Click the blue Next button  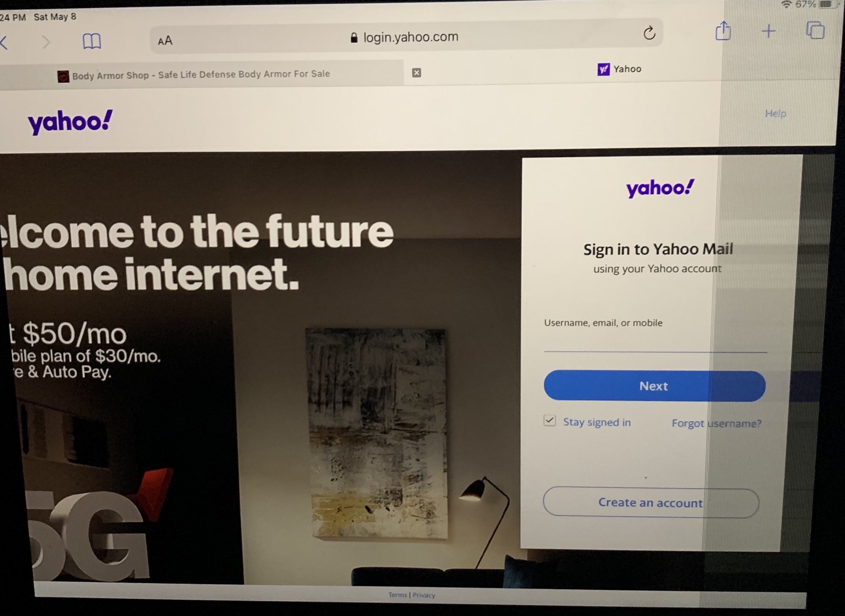[654, 386]
